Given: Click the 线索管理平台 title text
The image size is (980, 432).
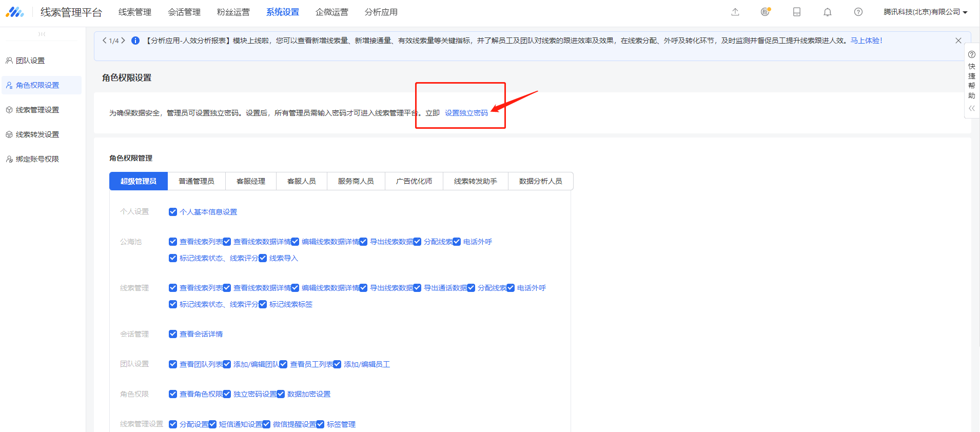Looking at the screenshot, I should pyautogui.click(x=71, y=12).
